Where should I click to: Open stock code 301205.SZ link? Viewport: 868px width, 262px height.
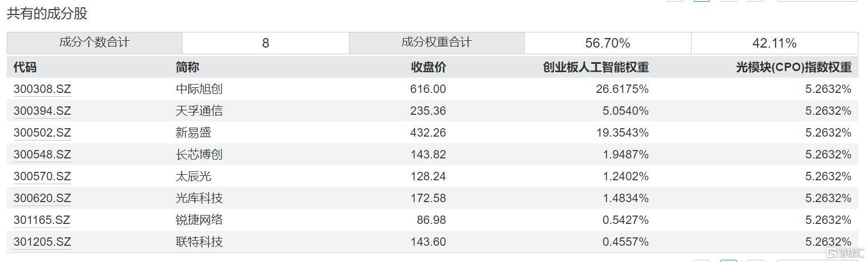point(43,242)
